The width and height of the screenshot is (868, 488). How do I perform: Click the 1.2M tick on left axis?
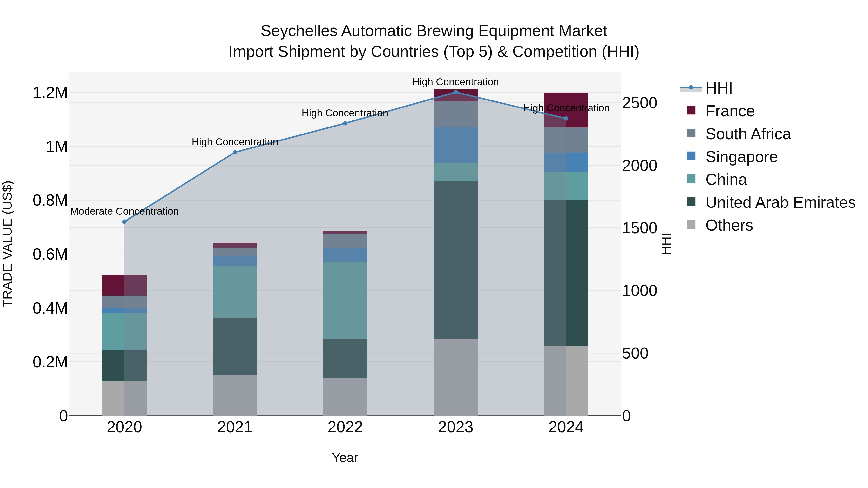coord(50,93)
